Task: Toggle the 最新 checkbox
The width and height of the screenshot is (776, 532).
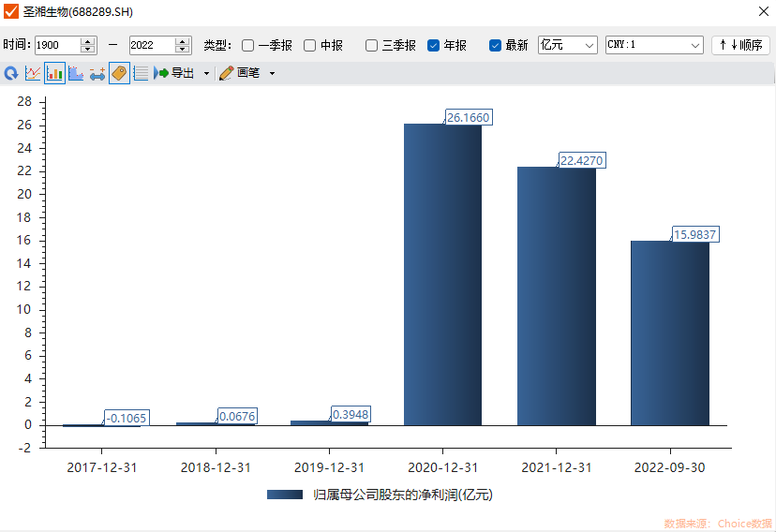Action: click(x=496, y=45)
